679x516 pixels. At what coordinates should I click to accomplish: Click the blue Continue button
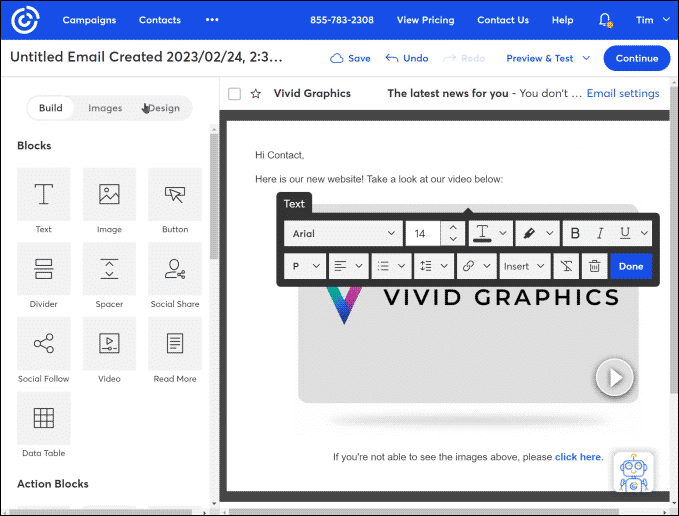coord(637,58)
